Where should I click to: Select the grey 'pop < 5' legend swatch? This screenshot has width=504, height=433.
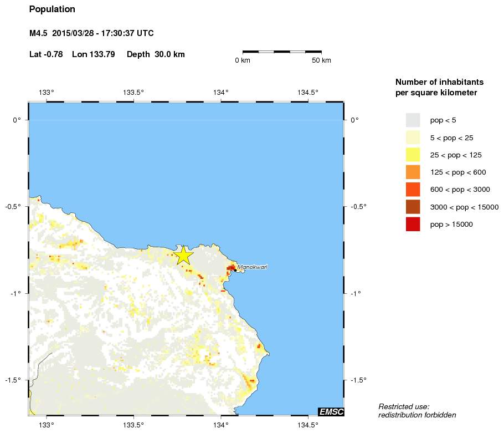(x=413, y=120)
